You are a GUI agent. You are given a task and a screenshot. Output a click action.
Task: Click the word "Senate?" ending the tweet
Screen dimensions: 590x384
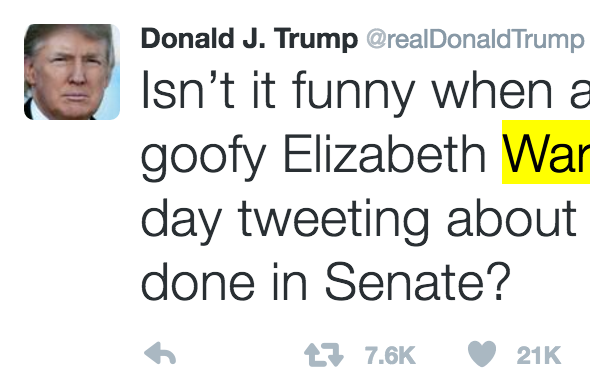tap(417, 281)
